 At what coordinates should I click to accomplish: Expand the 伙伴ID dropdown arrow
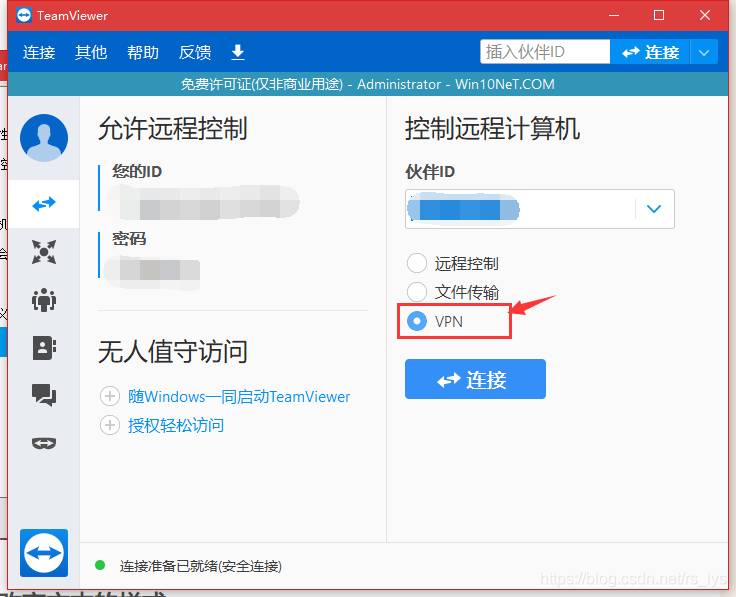654,209
